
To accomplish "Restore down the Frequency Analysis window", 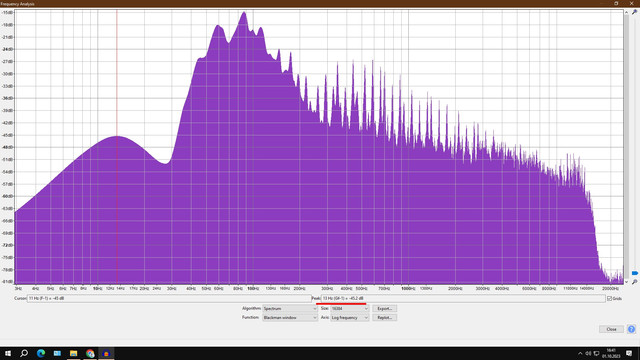I will tap(616, 3).
